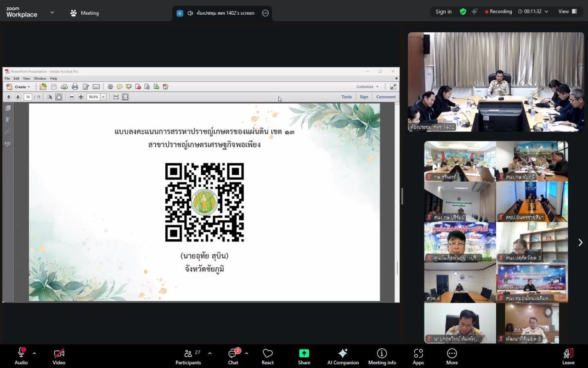Open the Create dropdown in Acrobat
The height and width of the screenshot is (368, 588).
pyautogui.click(x=18, y=86)
